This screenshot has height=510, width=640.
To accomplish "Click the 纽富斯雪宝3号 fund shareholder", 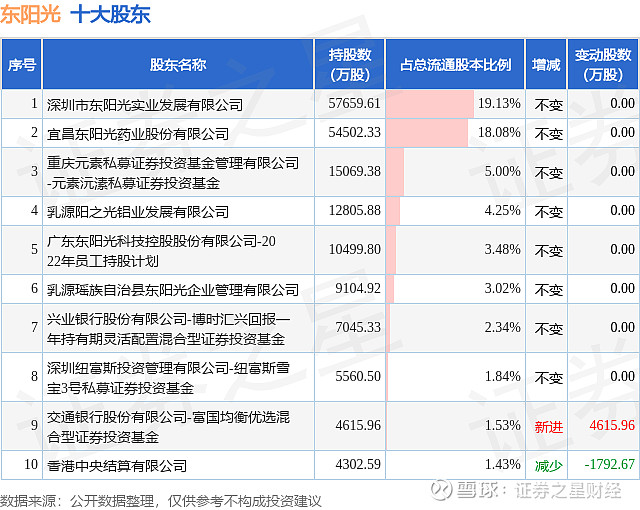I will click(x=168, y=378).
